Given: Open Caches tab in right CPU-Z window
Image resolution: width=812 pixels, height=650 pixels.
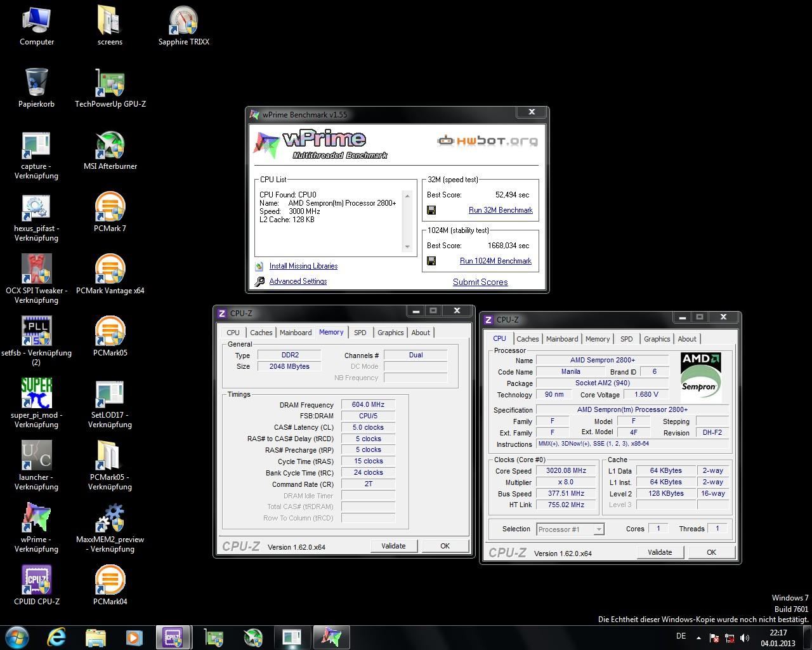Looking at the screenshot, I should click(527, 339).
